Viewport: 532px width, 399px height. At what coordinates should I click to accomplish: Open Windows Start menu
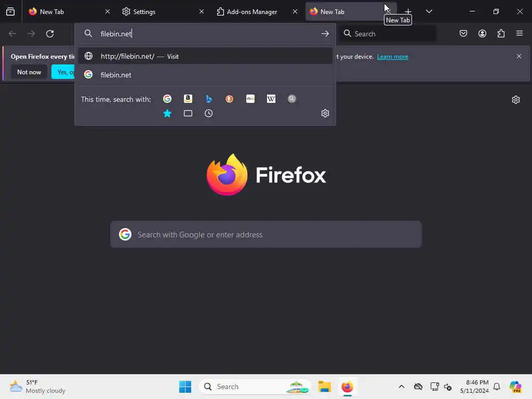click(185, 387)
